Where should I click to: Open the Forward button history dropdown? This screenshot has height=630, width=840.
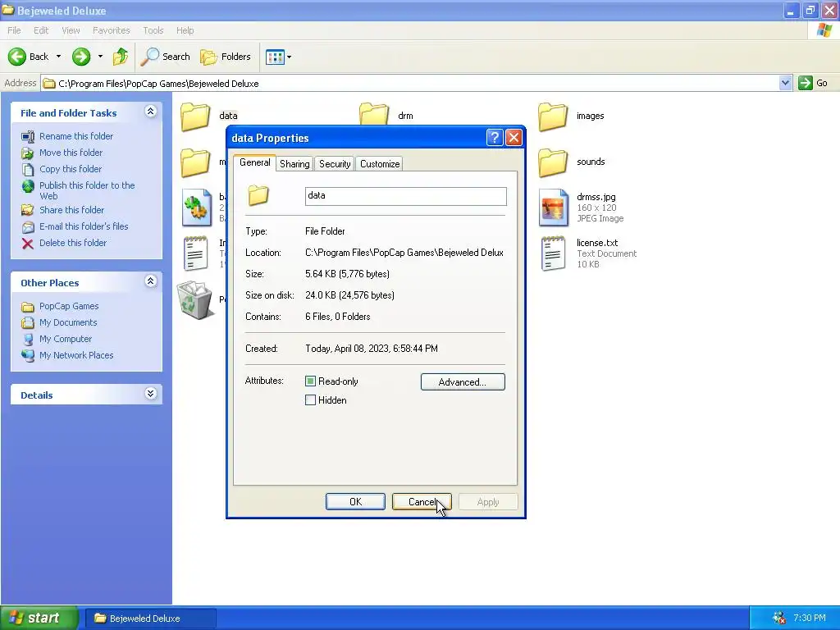[x=100, y=57]
